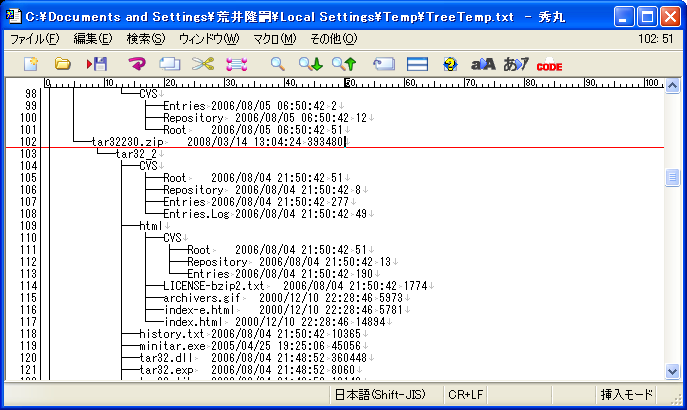Screen dimensions: 687x410
Task: Click the aA character toolbar icon
Action: 483,64
